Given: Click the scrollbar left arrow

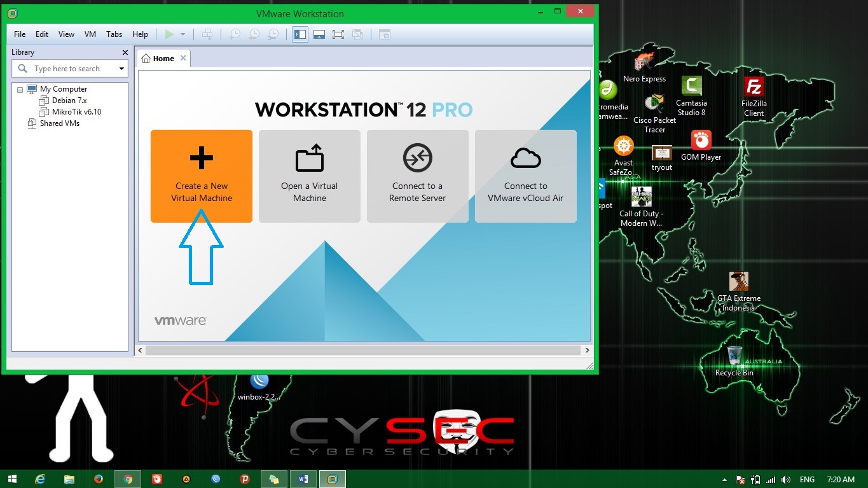Looking at the screenshot, I should (x=141, y=350).
